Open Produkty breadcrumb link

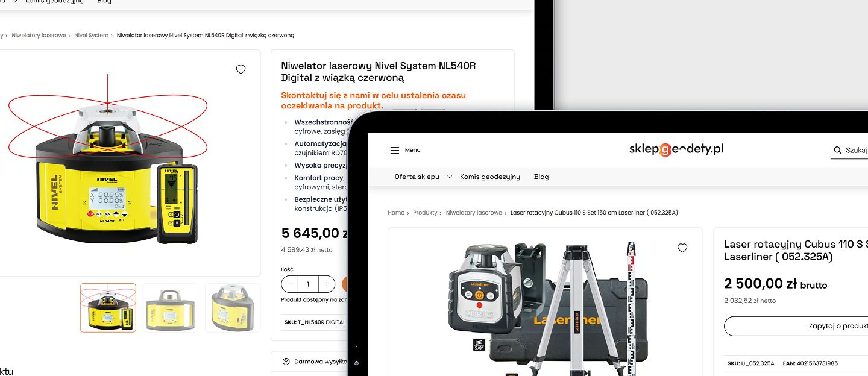coord(425,213)
